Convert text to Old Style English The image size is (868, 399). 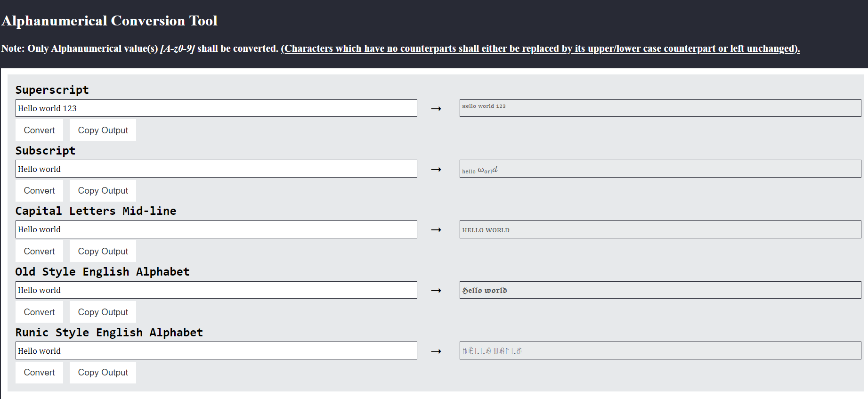point(39,312)
